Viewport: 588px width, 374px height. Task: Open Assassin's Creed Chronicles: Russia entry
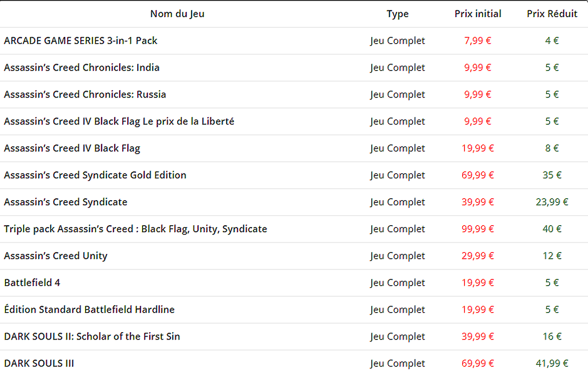click(x=85, y=94)
